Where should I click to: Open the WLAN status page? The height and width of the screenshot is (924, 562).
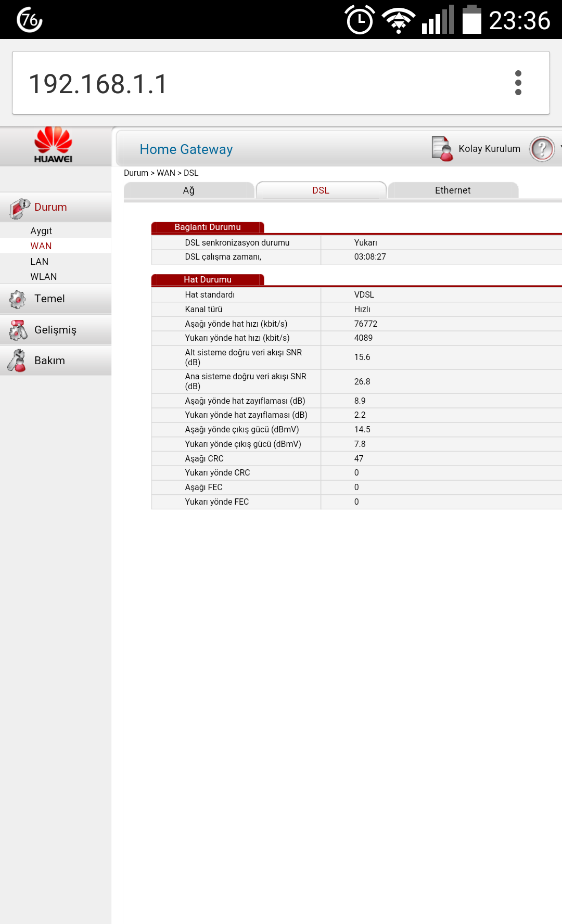(x=44, y=277)
